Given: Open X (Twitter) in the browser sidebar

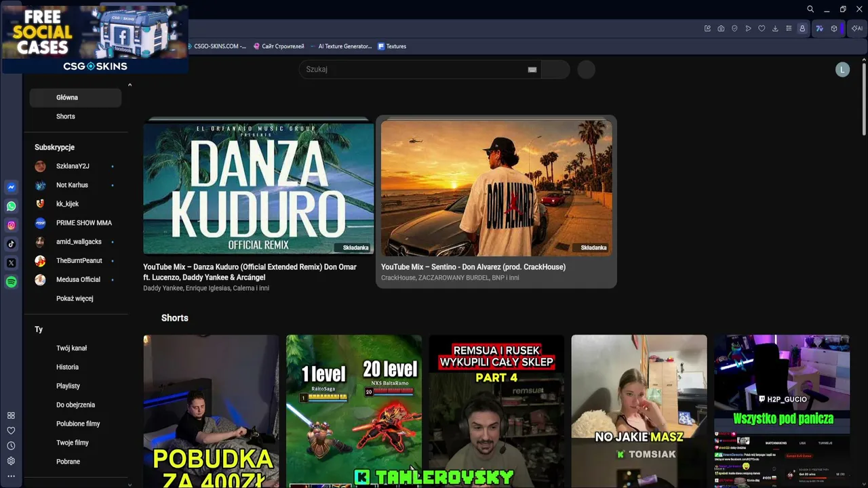Looking at the screenshot, I should [12, 263].
